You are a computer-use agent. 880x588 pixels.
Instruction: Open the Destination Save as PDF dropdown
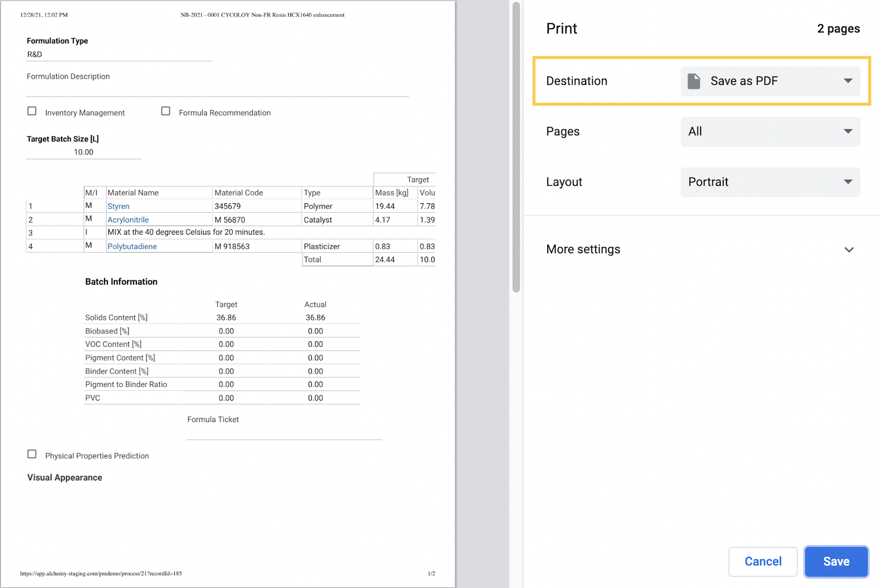pyautogui.click(x=770, y=81)
